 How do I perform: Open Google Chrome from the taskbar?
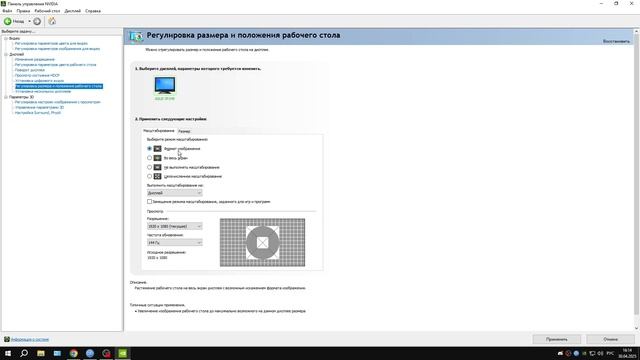tap(73, 353)
